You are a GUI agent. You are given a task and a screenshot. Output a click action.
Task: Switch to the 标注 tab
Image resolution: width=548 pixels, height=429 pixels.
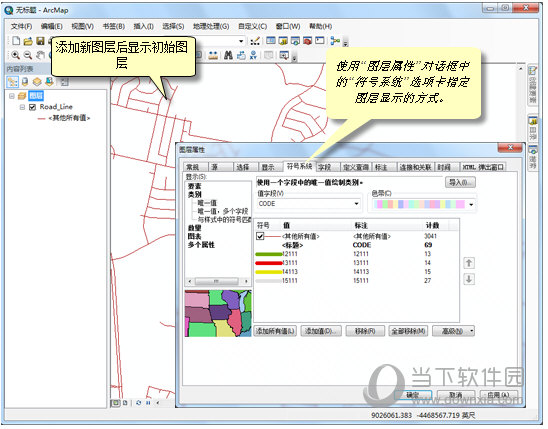point(384,167)
